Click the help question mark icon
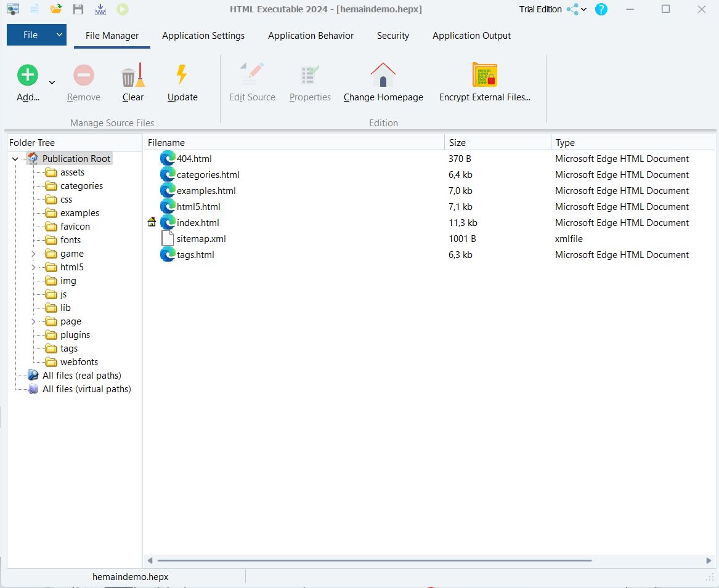Screen dimensions: 719x588 (601, 9)
